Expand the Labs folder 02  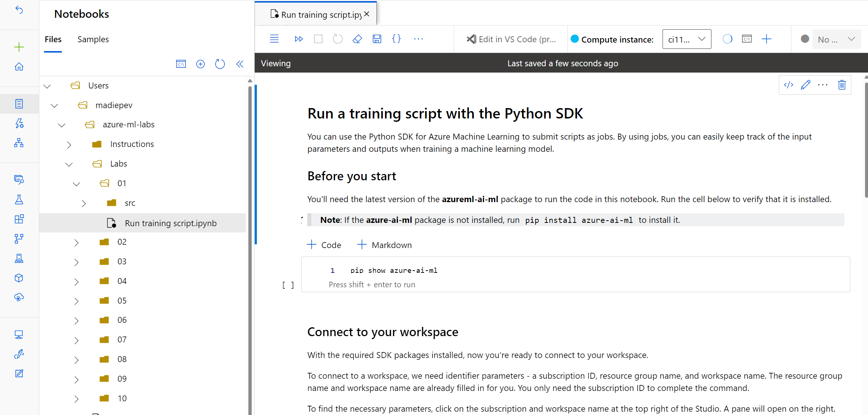tap(76, 242)
